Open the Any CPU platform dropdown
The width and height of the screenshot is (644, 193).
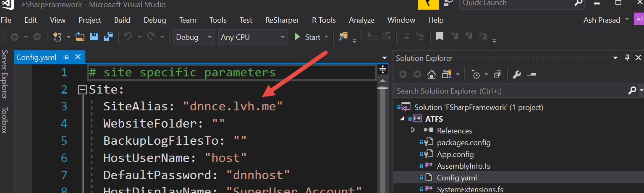253,37
